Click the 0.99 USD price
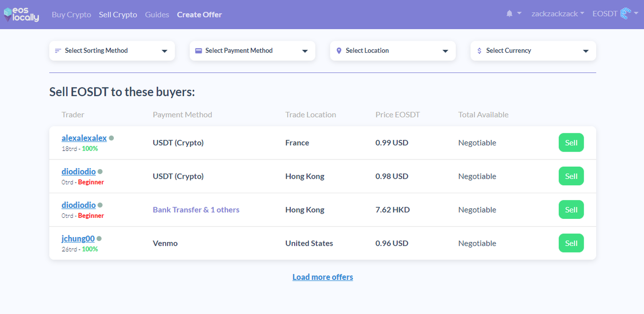Viewport: 644px width, 314px height. click(x=392, y=143)
